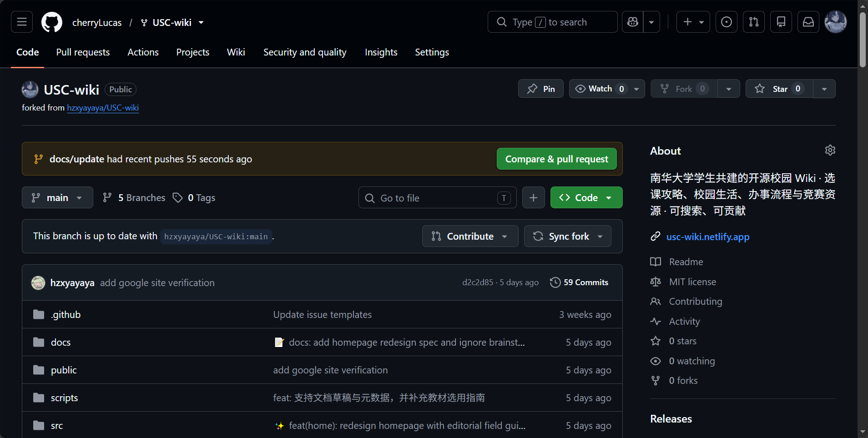
Task: Click the pulse icon beside Activity
Action: [656, 322]
